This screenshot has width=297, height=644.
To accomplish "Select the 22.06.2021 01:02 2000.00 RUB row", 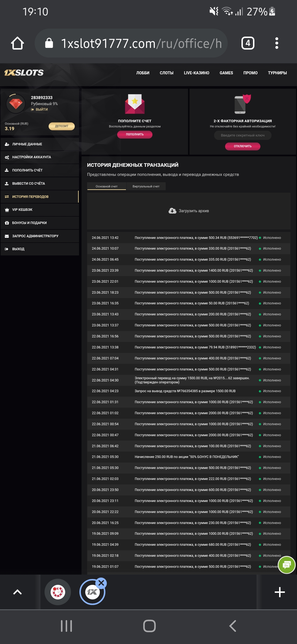I will (189, 413).
